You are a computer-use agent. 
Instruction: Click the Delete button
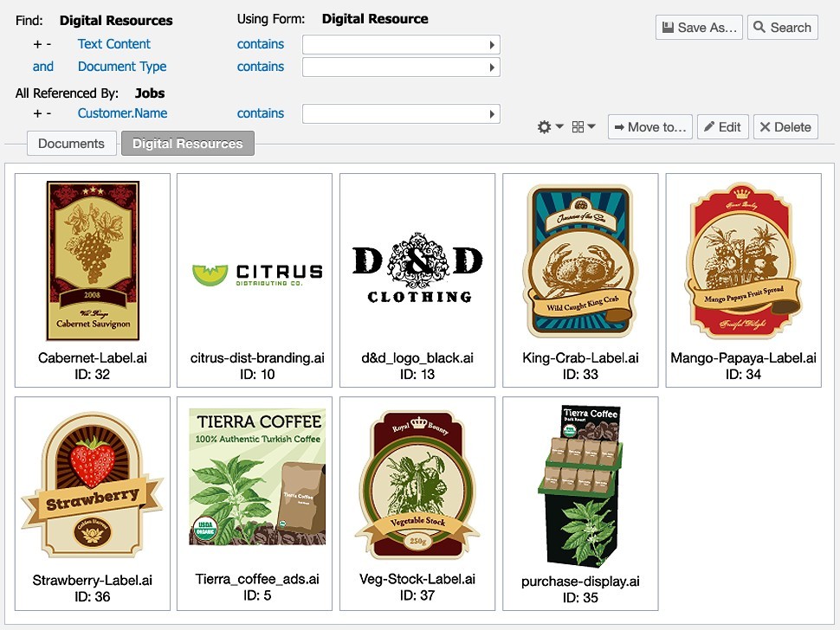point(786,127)
